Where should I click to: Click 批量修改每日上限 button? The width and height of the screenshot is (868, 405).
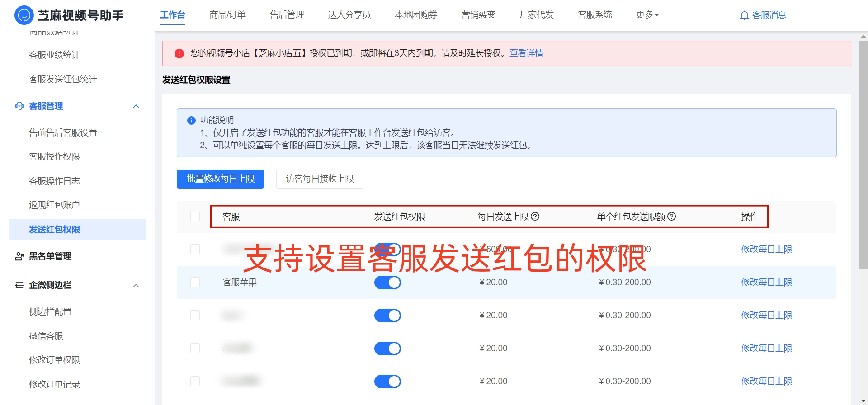(220, 179)
